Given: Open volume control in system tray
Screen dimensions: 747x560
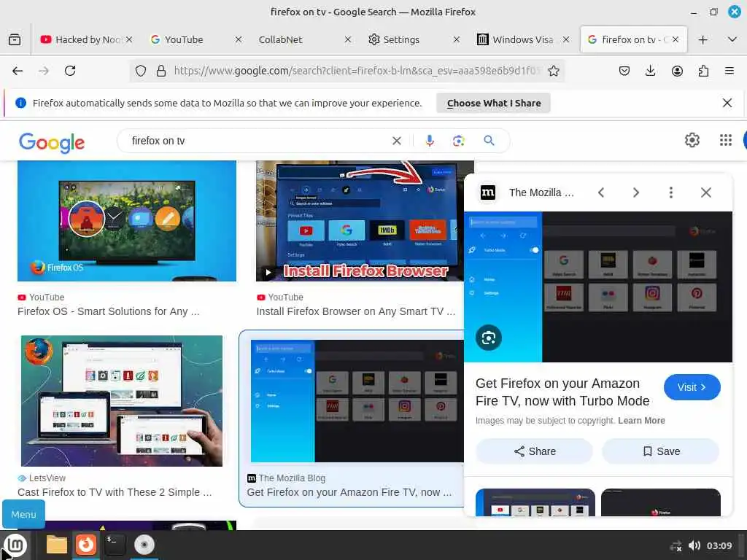Looking at the screenshot, I should tap(694, 545).
